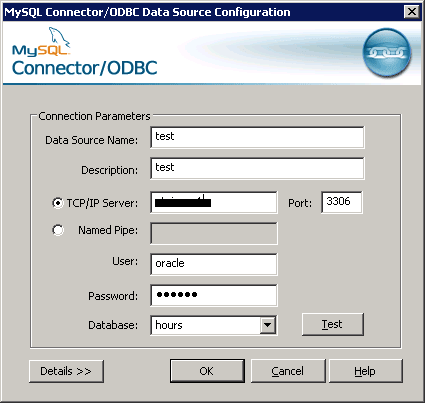
Task: Click the TCP/IP Server address field
Action: click(x=213, y=202)
